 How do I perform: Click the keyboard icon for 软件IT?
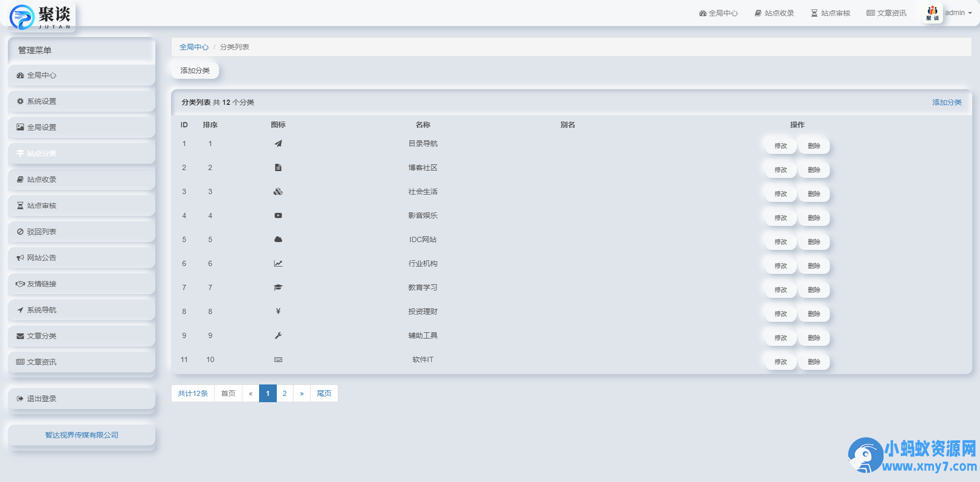coord(278,359)
